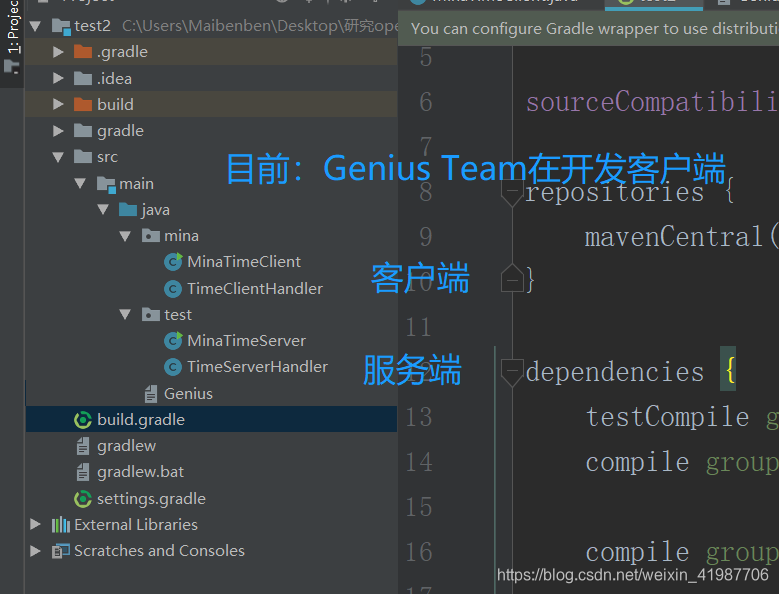The image size is (779, 594).
Task: Collapse the mina package arrow
Action: [x=125, y=236]
